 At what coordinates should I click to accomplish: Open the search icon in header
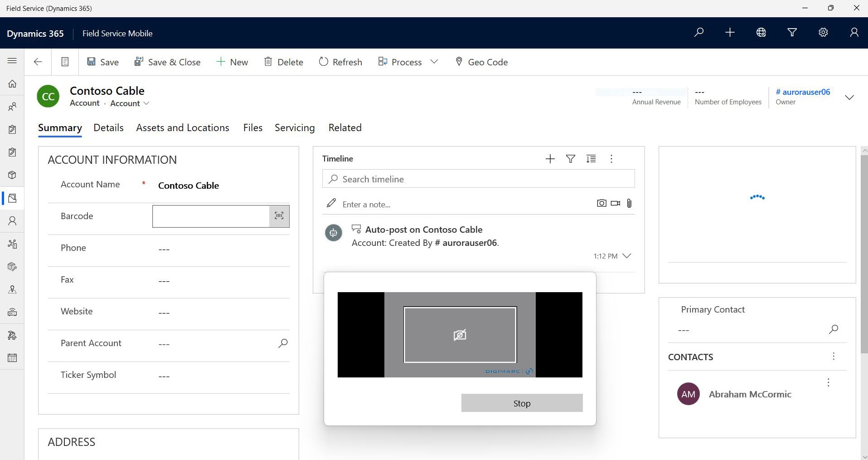[699, 33]
